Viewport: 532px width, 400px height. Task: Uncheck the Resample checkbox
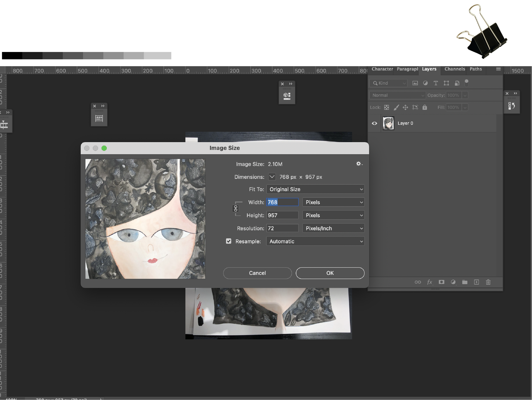pyautogui.click(x=229, y=241)
